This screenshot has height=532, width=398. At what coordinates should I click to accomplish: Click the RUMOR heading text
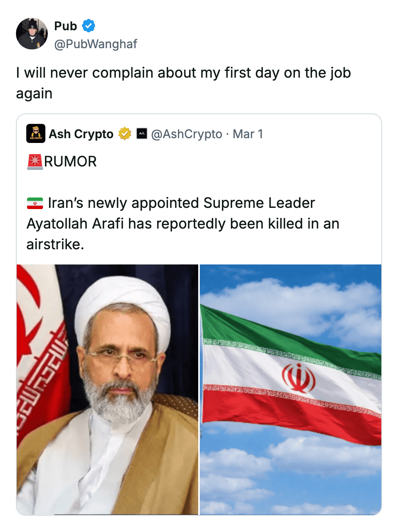pos(70,162)
